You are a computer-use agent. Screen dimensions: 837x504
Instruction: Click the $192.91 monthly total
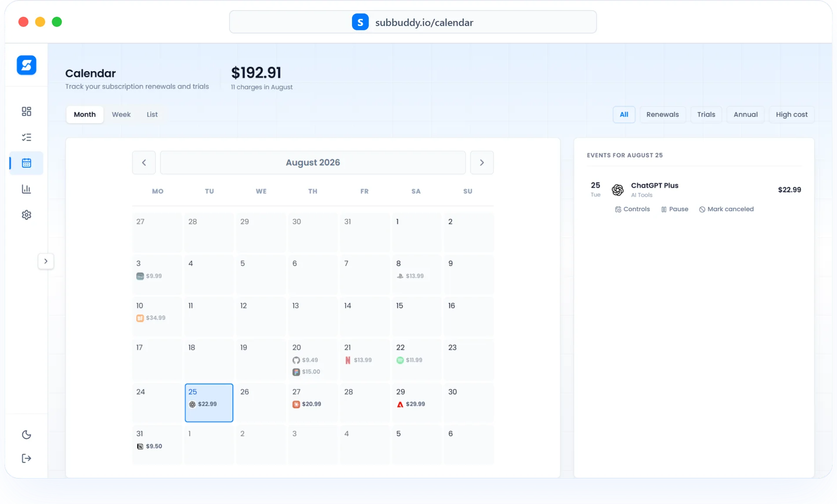pyautogui.click(x=256, y=73)
